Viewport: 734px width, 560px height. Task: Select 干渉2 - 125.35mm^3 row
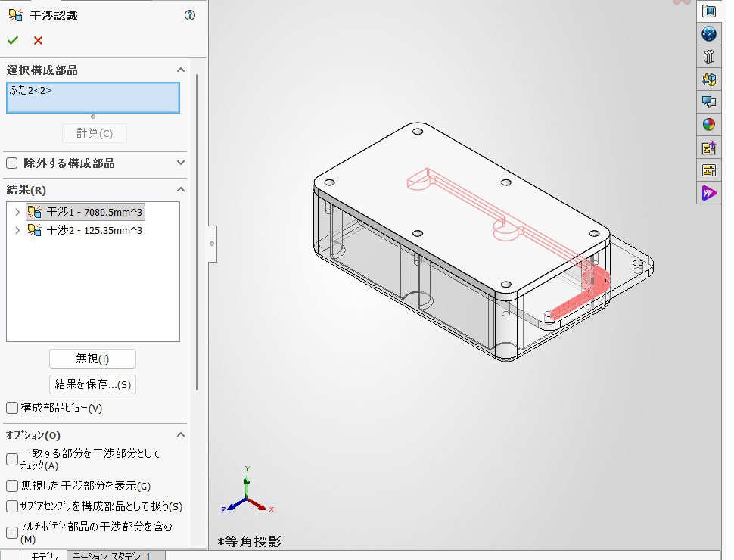(86, 230)
